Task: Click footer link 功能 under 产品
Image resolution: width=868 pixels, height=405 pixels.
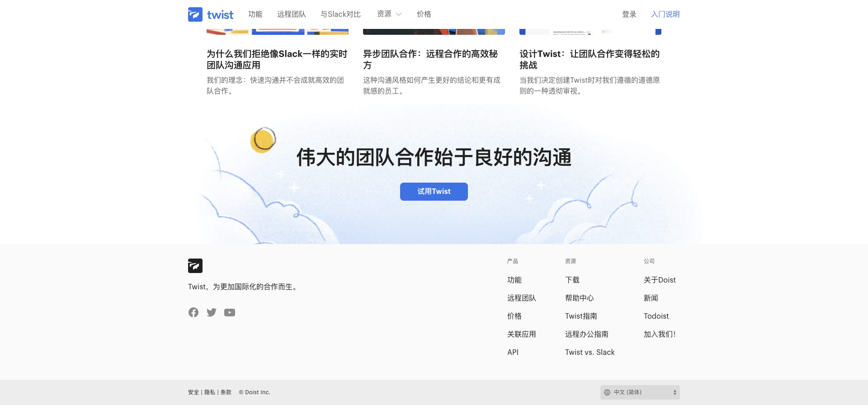Action: 514,280
